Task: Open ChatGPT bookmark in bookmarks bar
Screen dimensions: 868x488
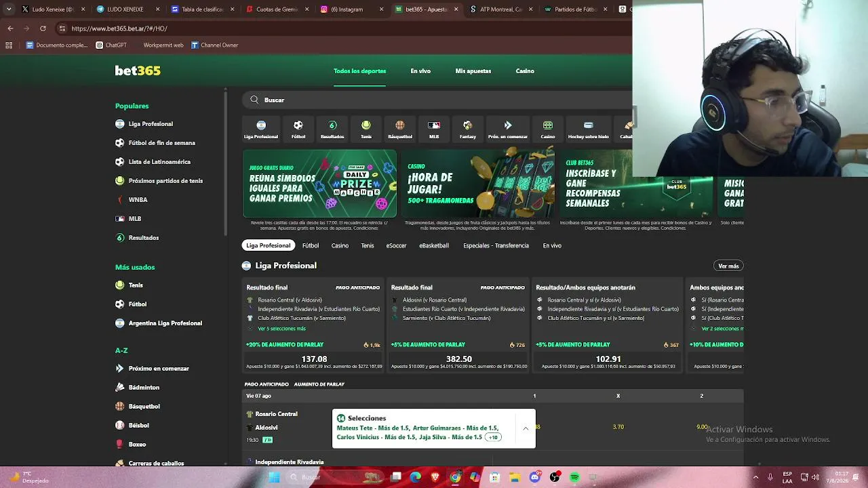Action: (x=111, y=45)
